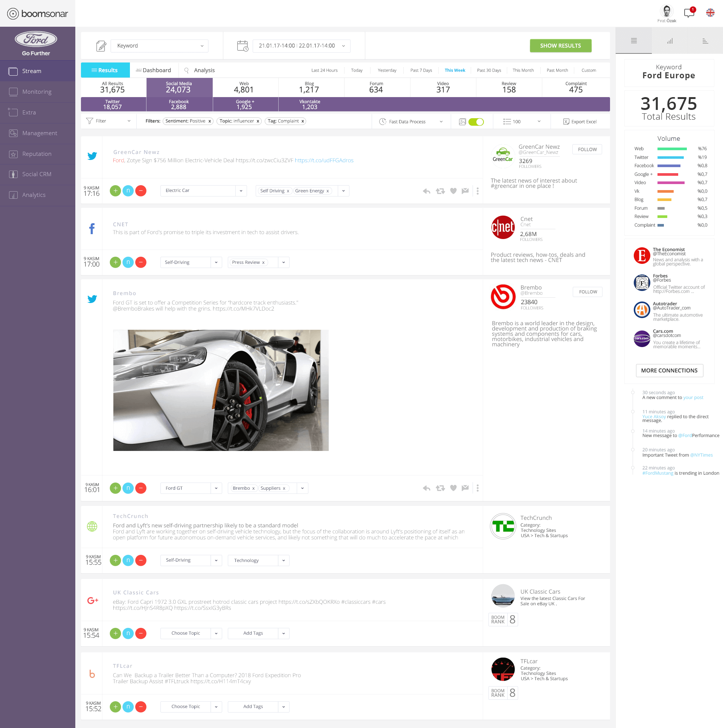The height and width of the screenshot is (728, 723).
Task: Remove the Press Review tag
Action: click(x=263, y=263)
